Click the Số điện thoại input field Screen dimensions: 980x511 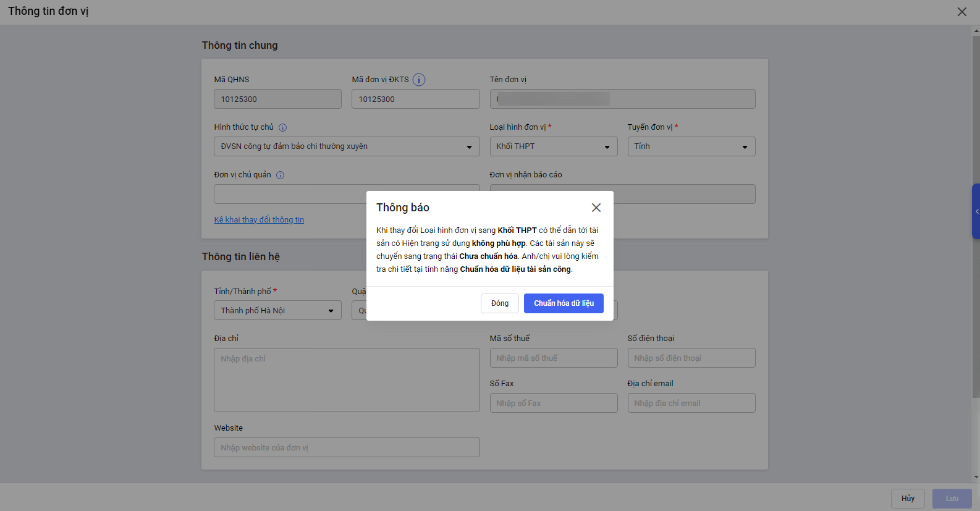[691, 358]
